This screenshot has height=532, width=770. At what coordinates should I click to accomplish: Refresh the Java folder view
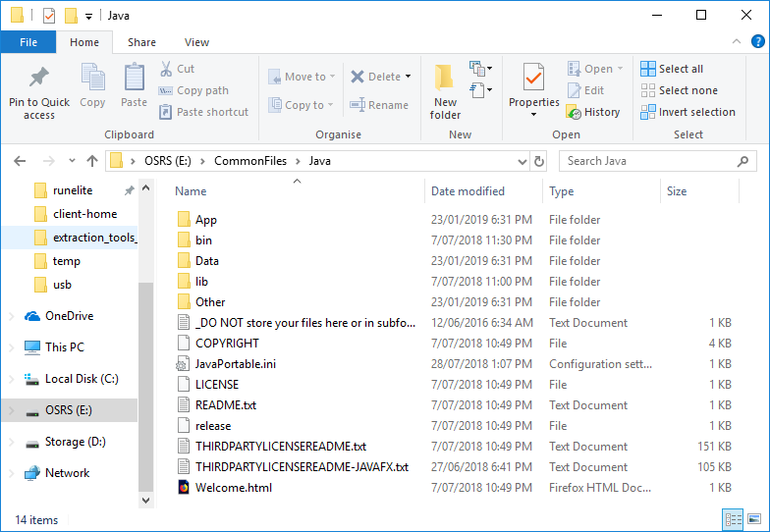click(538, 161)
